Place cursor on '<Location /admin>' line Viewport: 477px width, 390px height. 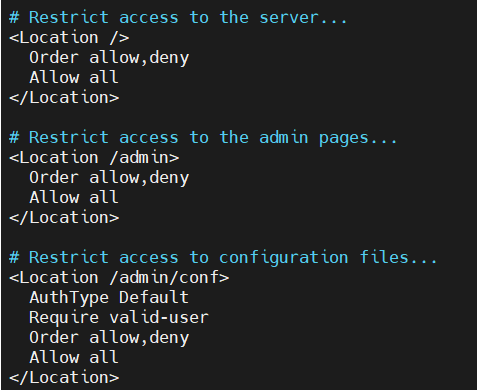(x=94, y=157)
